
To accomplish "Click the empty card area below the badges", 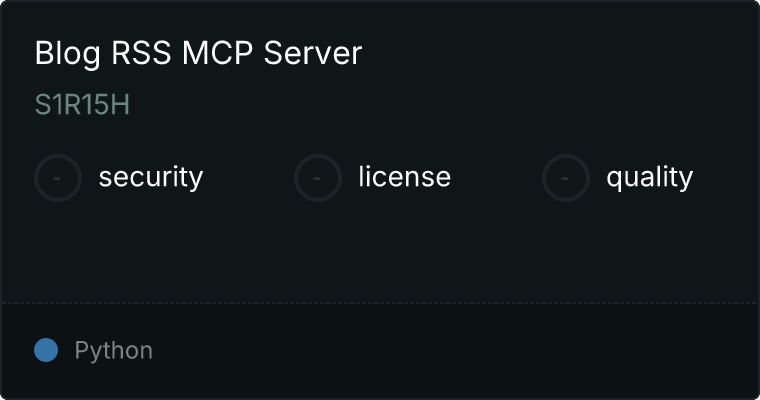I will point(380,252).
